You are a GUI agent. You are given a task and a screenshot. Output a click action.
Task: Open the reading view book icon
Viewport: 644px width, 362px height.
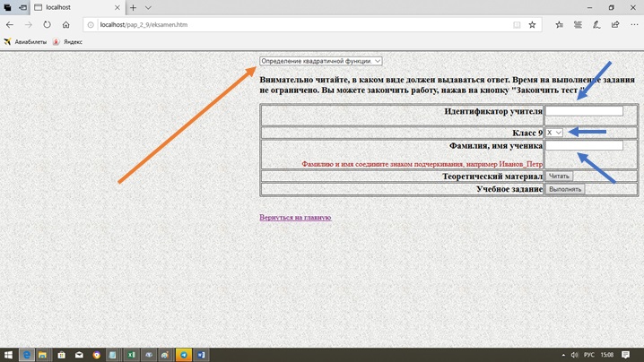tap(517, 25)
